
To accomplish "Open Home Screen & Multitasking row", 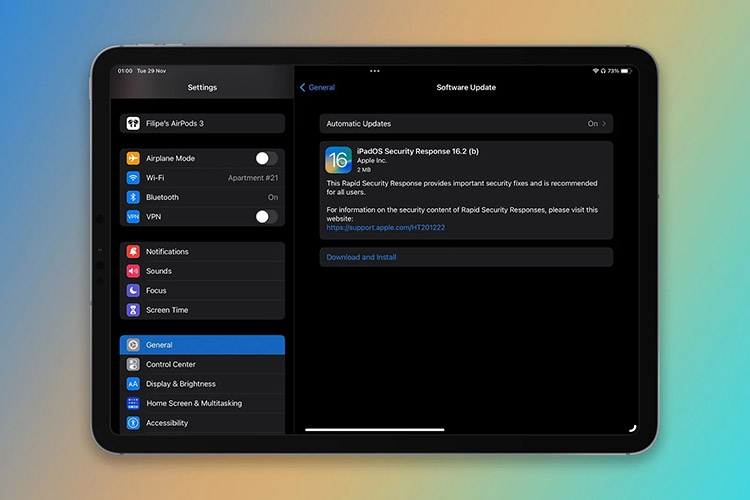I will [x=202, y=403].
